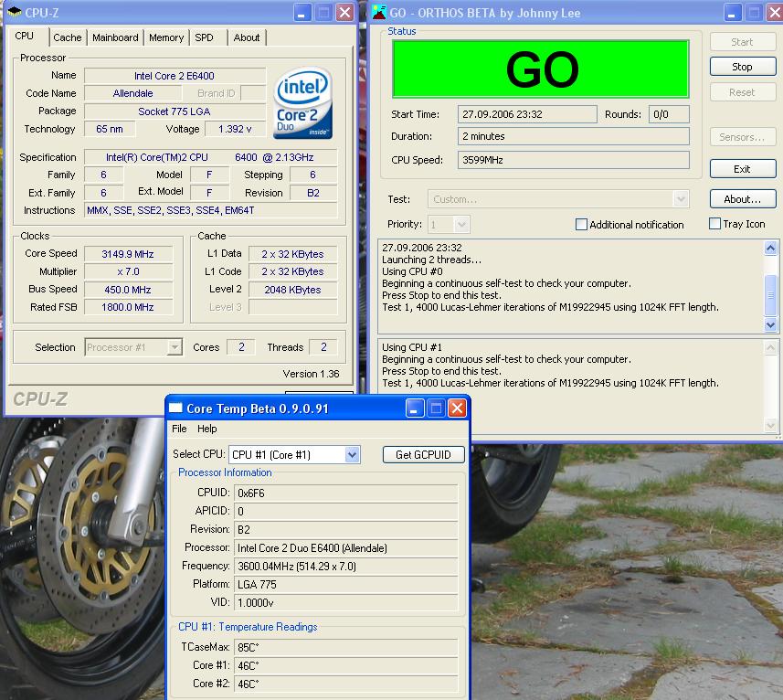Click the Get GCPUID button
783x700 pixels.
point(423,454)
